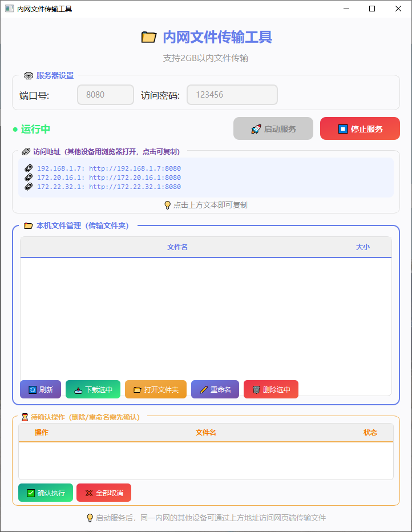
Task: Copy the 172.20.16.1 access address
Action: [109, 178]
